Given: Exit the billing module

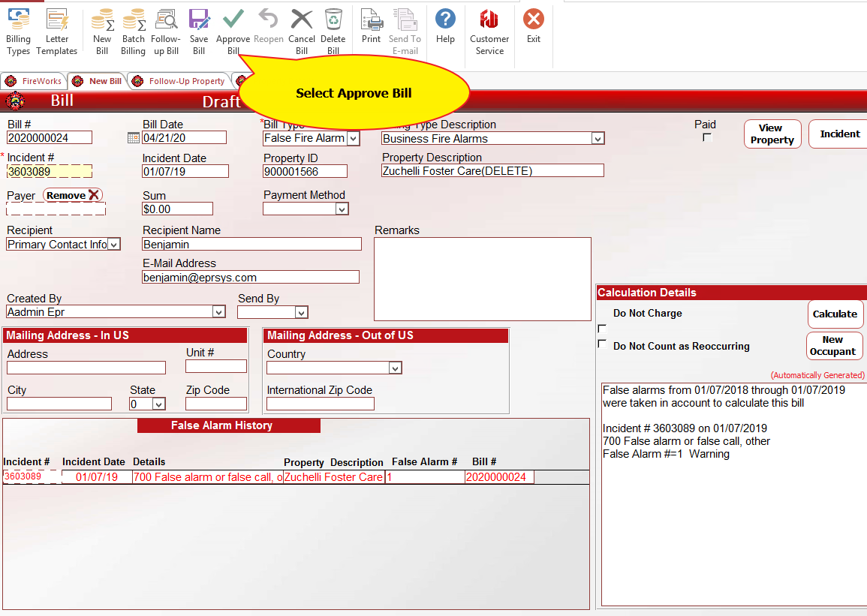Looking at the screenshot, I should pos(534,26).
